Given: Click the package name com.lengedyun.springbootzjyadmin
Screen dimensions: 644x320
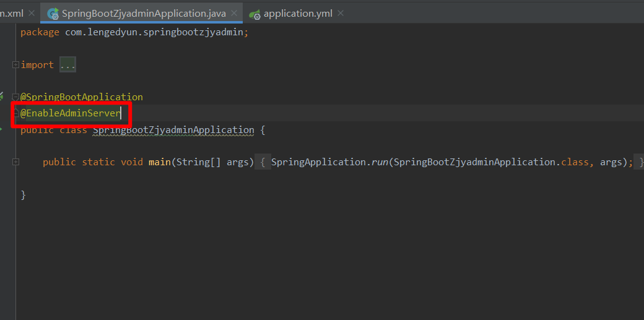Looking at the screenshot, I should point(154,32).
